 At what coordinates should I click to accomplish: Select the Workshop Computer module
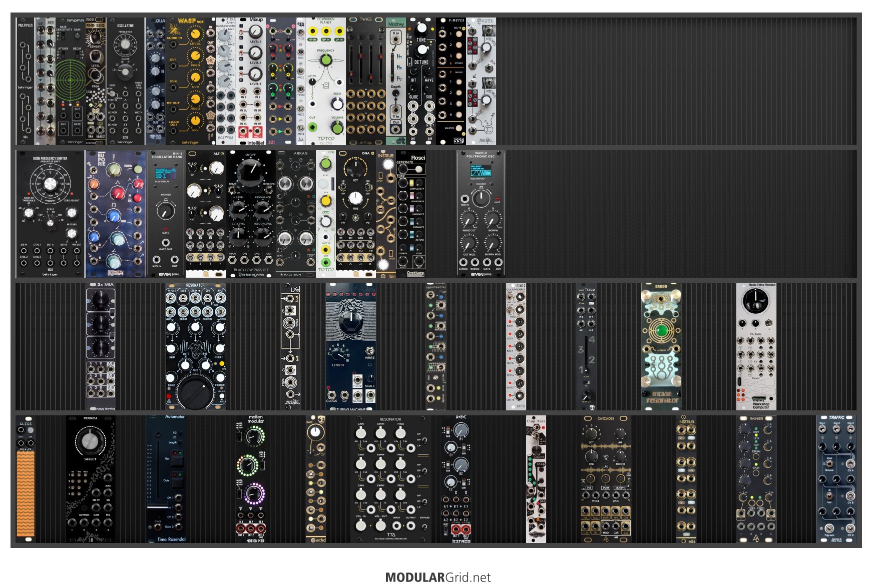(756, 347)
